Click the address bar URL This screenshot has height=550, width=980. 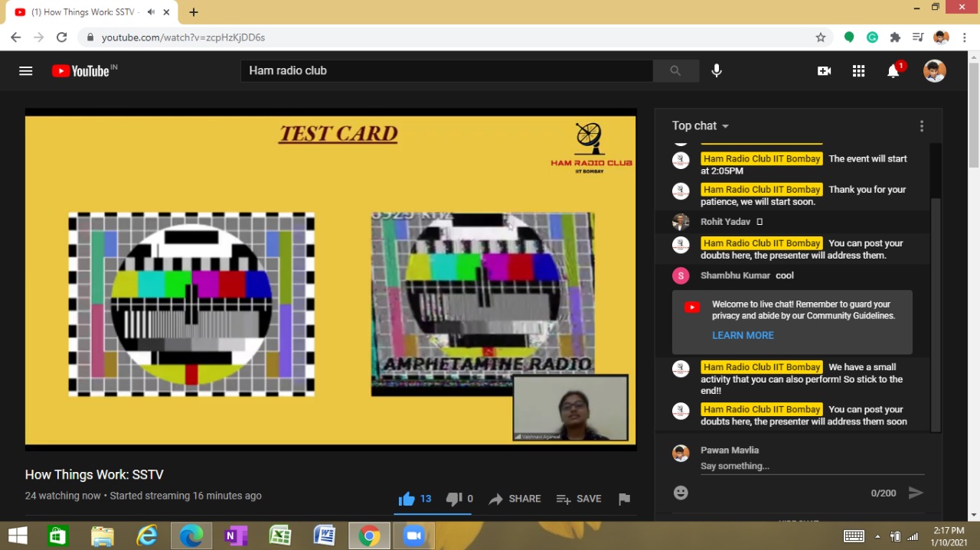coord(183,37)
